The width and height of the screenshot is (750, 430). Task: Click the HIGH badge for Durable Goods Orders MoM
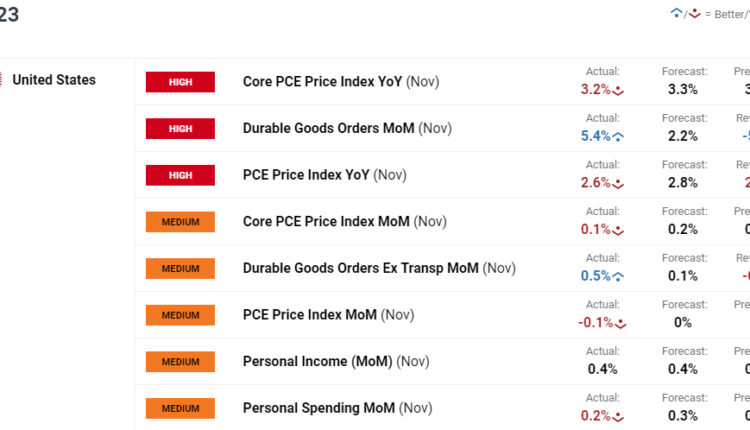(x=180, y=129)
